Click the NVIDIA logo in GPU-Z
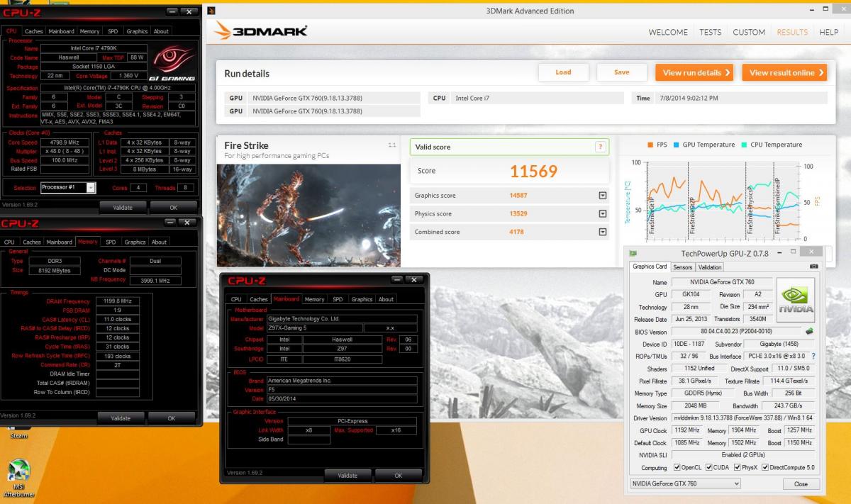Image resolution: width=851 pixels, height=504 pixels. (x=796, y=300)
